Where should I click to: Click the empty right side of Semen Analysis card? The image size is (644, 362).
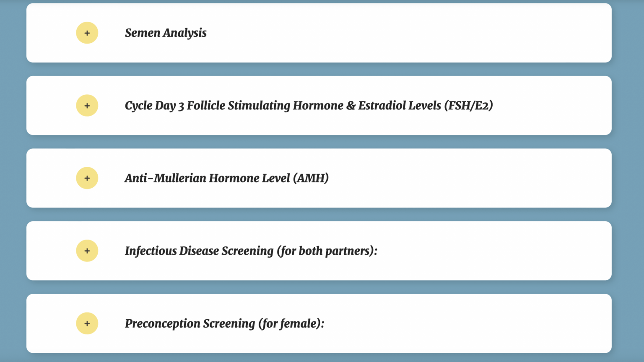click(461, 33)
